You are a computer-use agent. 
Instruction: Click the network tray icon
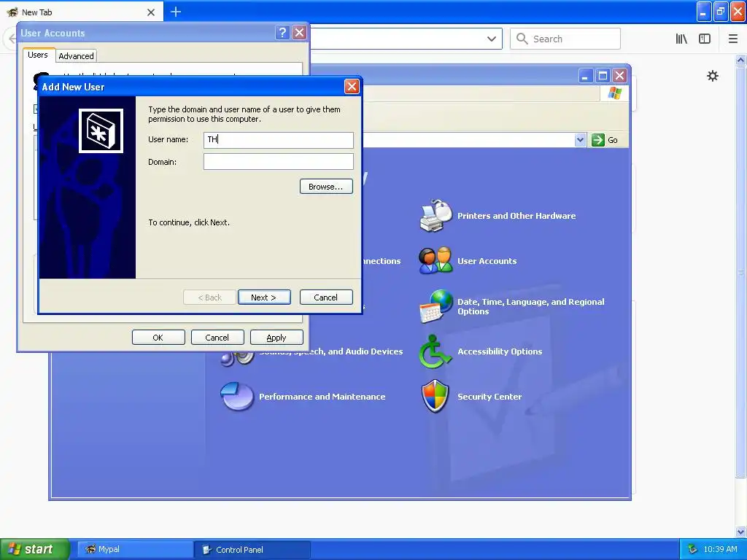(x=692, y=549)
